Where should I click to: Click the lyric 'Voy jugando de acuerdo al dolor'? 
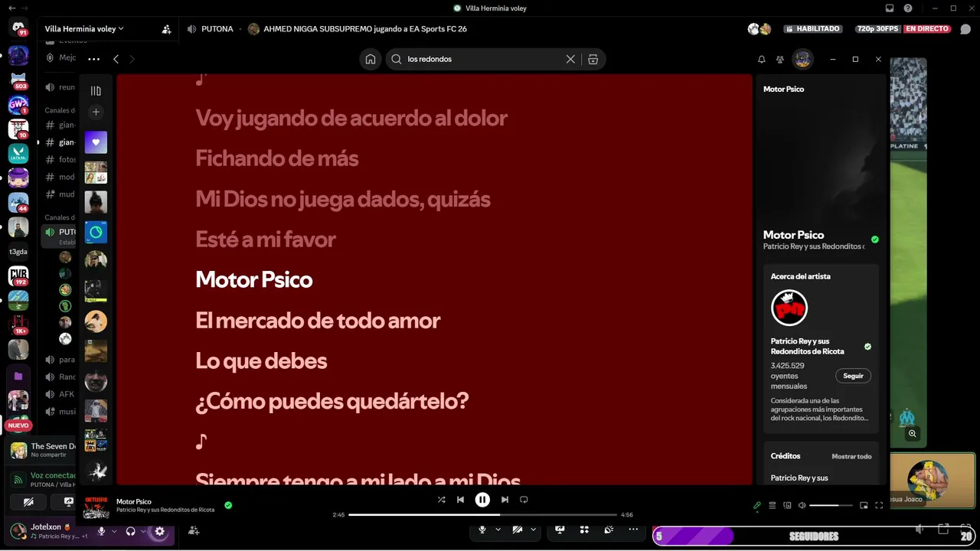pos(351,118)
